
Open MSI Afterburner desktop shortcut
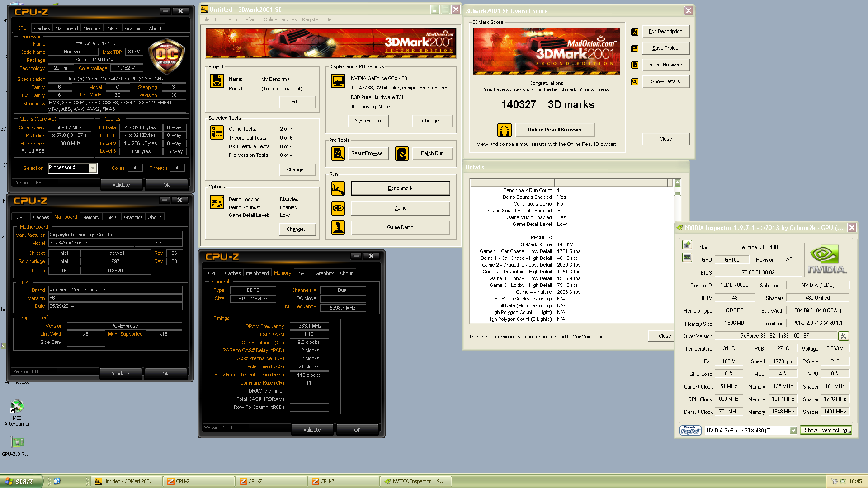[x=17, y=413]
